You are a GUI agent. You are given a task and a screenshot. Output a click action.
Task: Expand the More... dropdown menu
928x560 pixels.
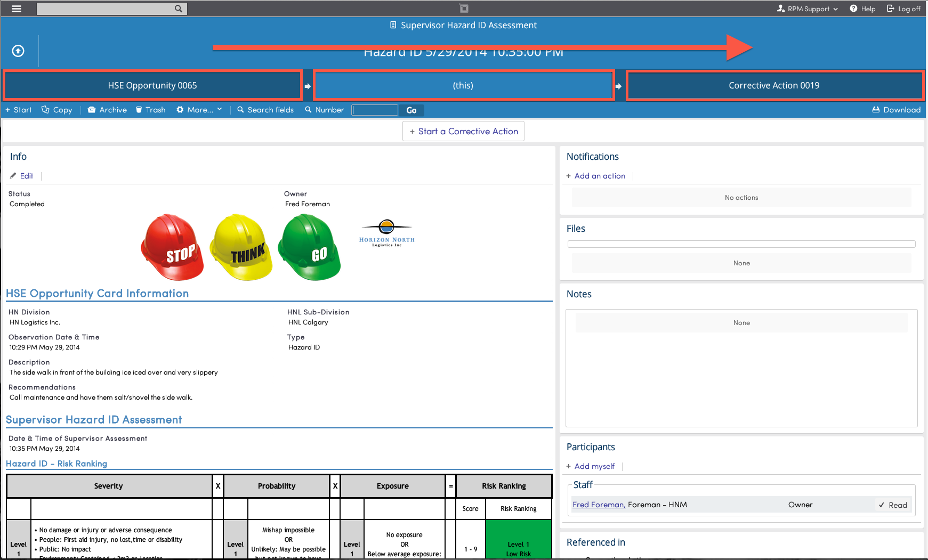[x=199, y=110]
